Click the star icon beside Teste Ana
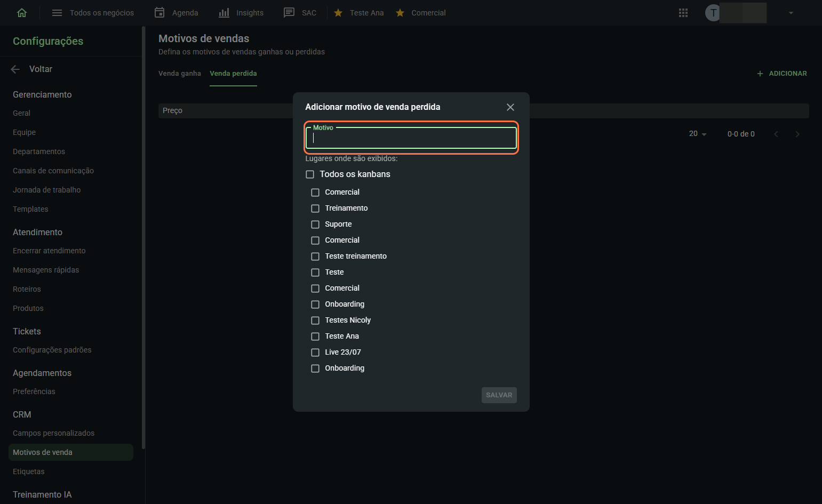Screen dimensions: 822x504 pyautogui.click(x=338, y=13)
